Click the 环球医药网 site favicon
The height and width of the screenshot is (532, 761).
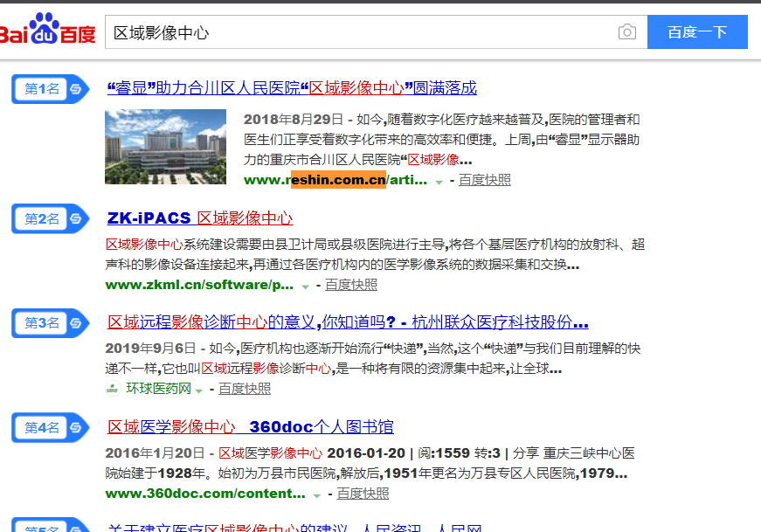[x=113, y=389]
